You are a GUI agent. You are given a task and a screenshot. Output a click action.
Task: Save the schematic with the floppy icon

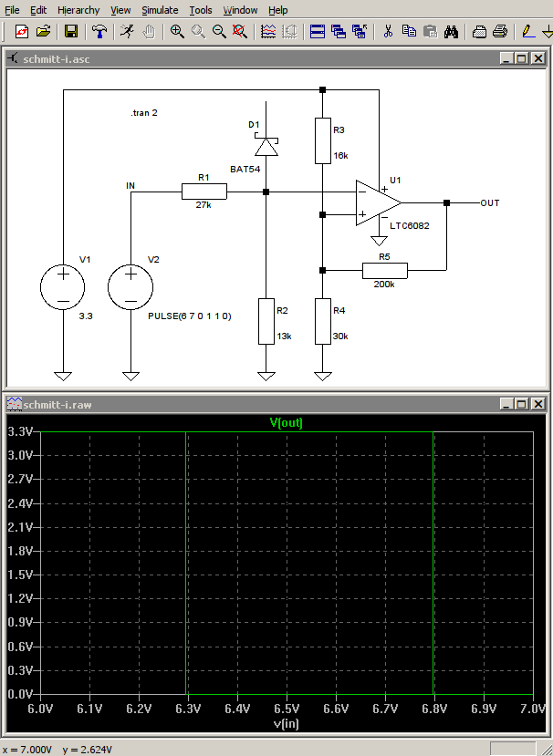point(71,32)
